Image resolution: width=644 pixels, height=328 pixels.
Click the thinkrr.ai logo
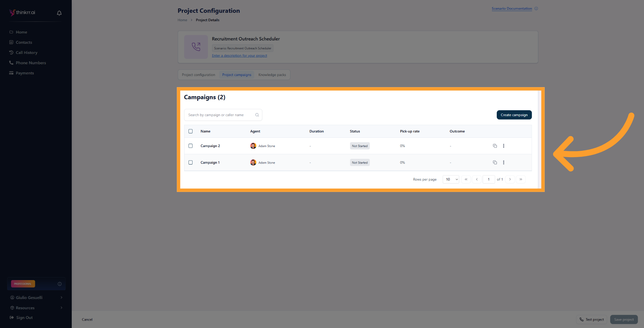coord(22,12)
